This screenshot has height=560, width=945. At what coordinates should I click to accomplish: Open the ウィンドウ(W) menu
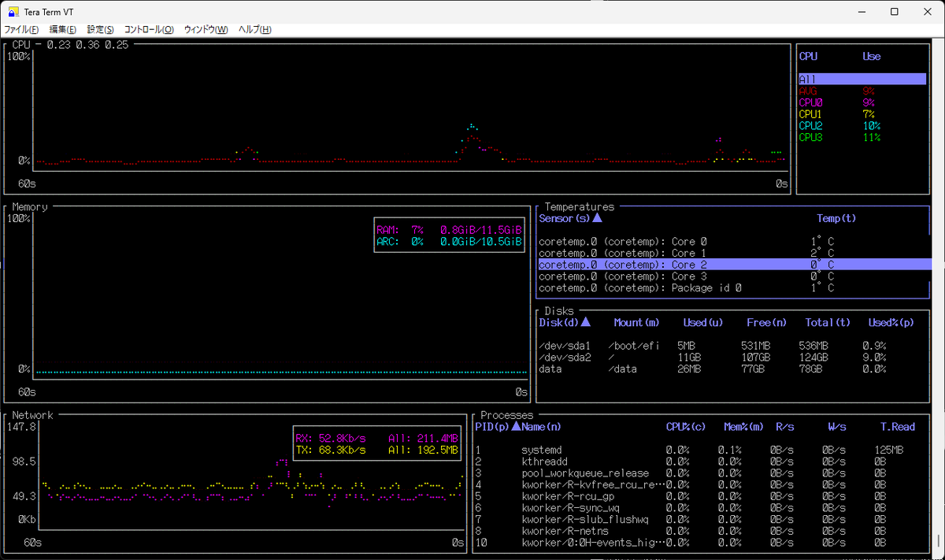pyautogui.click(x=206, y=29)
